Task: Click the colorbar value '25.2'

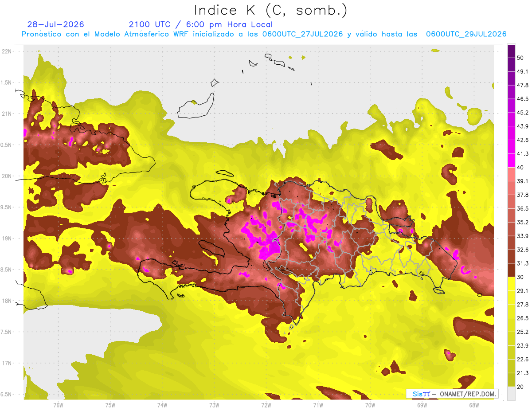Action: (x=523, y=332)
